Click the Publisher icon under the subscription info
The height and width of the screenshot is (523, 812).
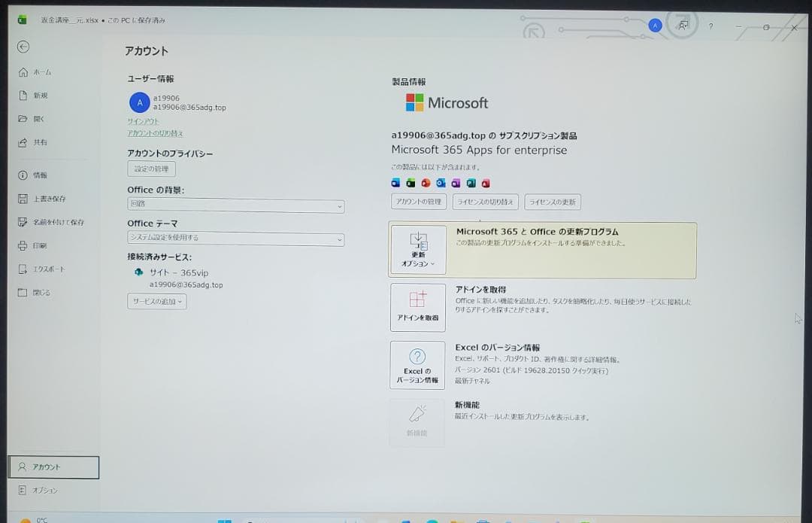pos(471,183)
